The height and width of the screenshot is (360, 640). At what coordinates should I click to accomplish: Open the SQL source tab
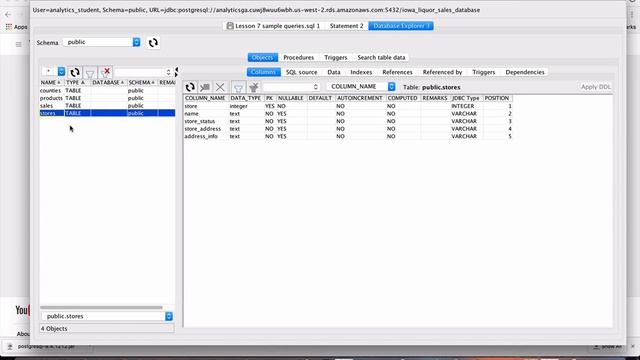point(301,72)
